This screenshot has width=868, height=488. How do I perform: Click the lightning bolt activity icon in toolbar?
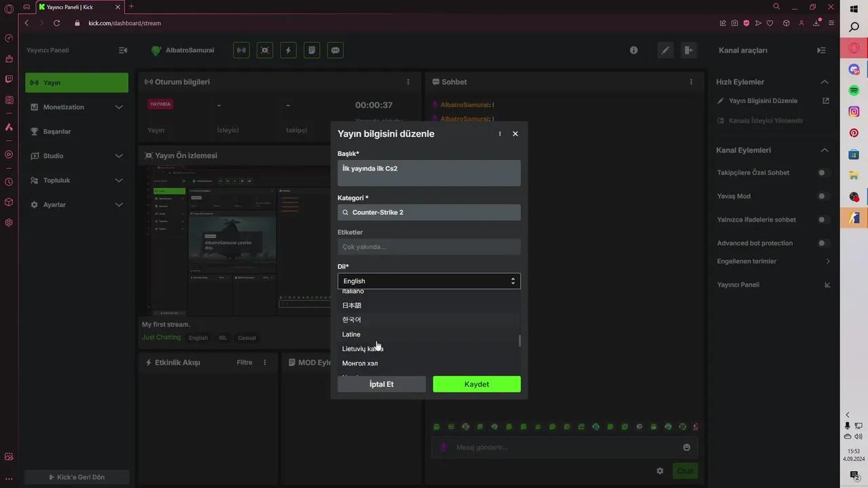288,50
